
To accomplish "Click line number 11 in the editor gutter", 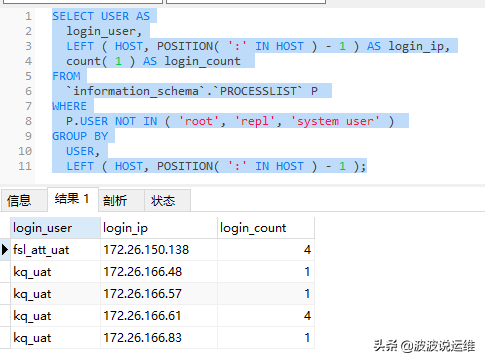I will [x=25, y=166].
